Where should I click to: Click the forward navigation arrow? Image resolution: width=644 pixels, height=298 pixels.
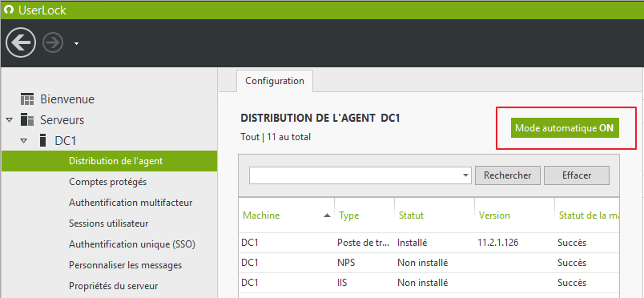click(x=54, y=42)
